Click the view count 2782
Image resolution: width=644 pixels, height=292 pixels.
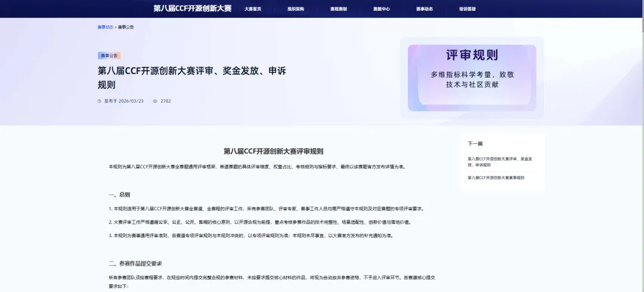point(166,101)
